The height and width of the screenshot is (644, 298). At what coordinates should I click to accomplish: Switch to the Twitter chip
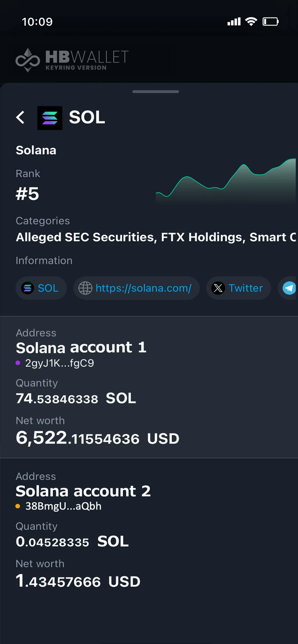pos(238,288)
